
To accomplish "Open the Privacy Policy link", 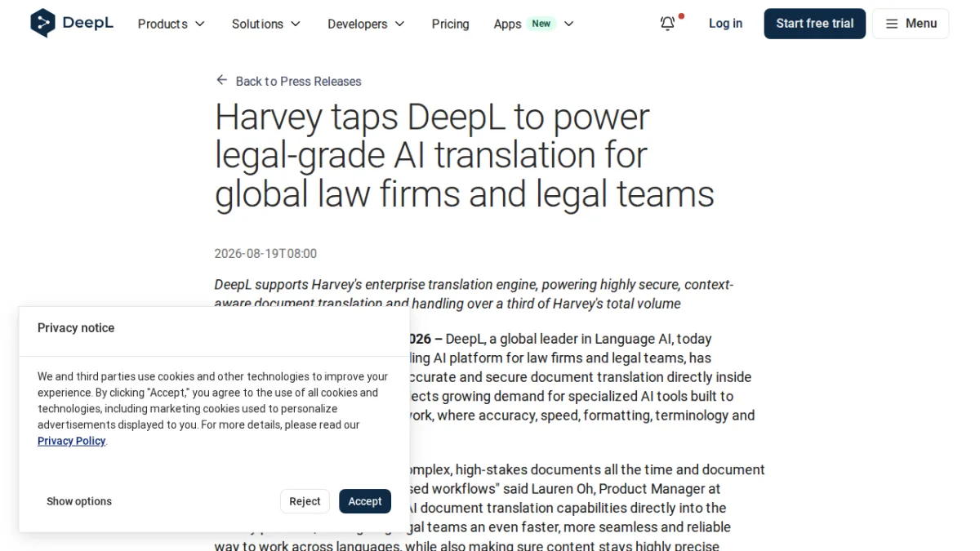I will (72, 441).
